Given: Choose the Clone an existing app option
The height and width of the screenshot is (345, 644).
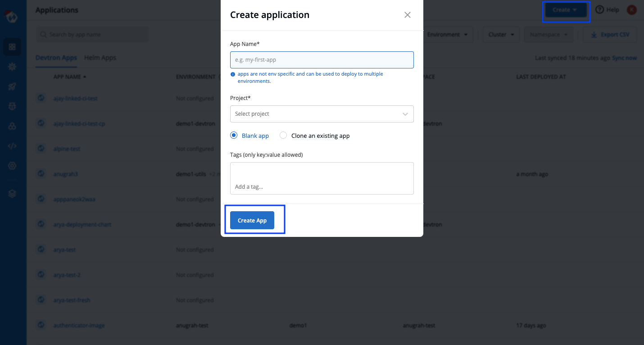Looking at the screenshot, I should 283,135.
